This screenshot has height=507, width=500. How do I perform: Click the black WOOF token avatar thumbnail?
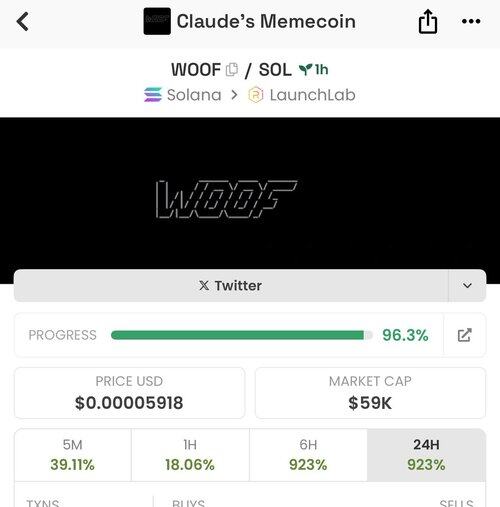click(x=157, y=21)
